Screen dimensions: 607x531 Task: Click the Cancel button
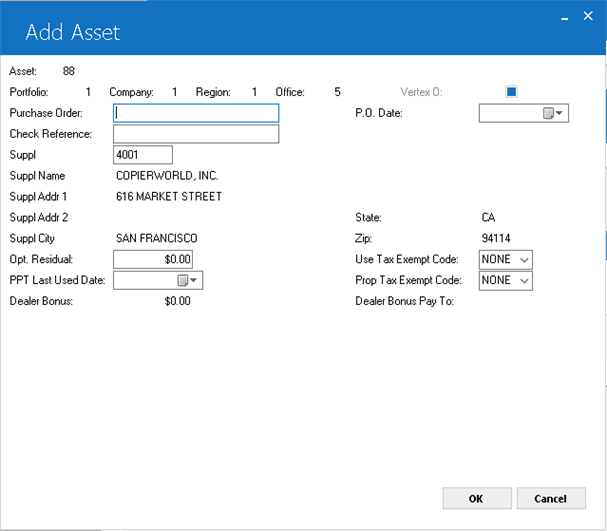click(x=551, y=498)
